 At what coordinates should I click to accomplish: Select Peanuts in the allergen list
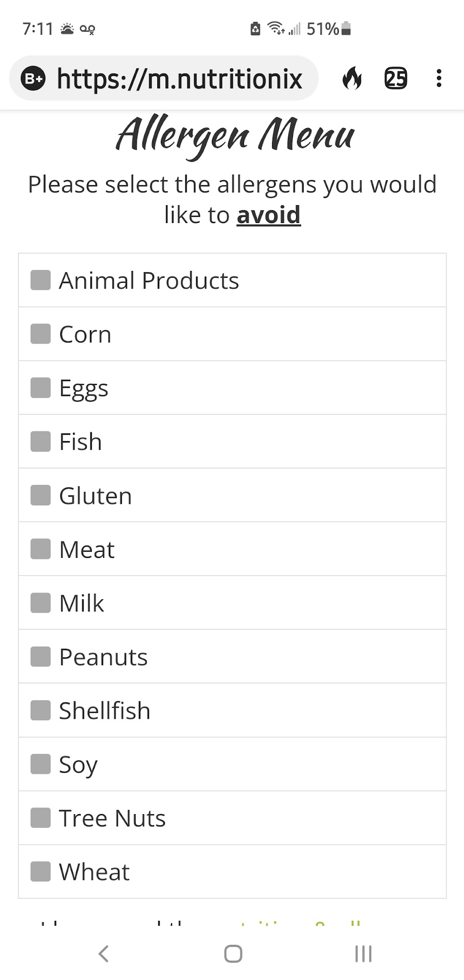(x=41, y=656)
